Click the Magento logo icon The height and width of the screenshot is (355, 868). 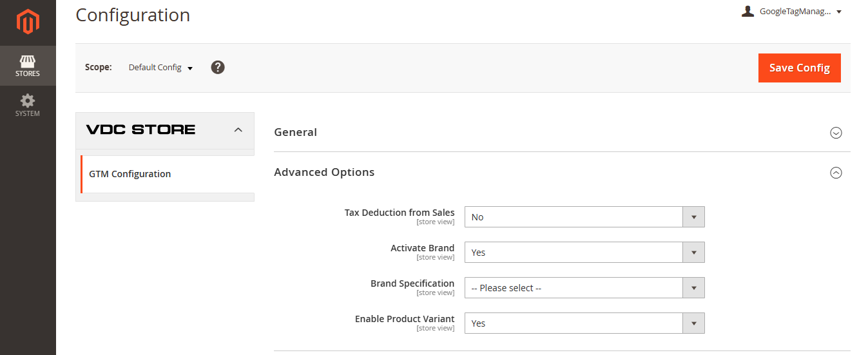28,23
